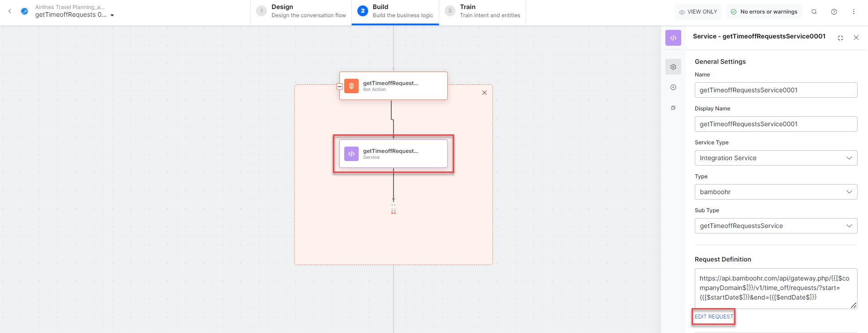Viewport: 868px width, 333px height.
Task: Click the EDIT REQUEST link
Action: click(x=714, y=317)
